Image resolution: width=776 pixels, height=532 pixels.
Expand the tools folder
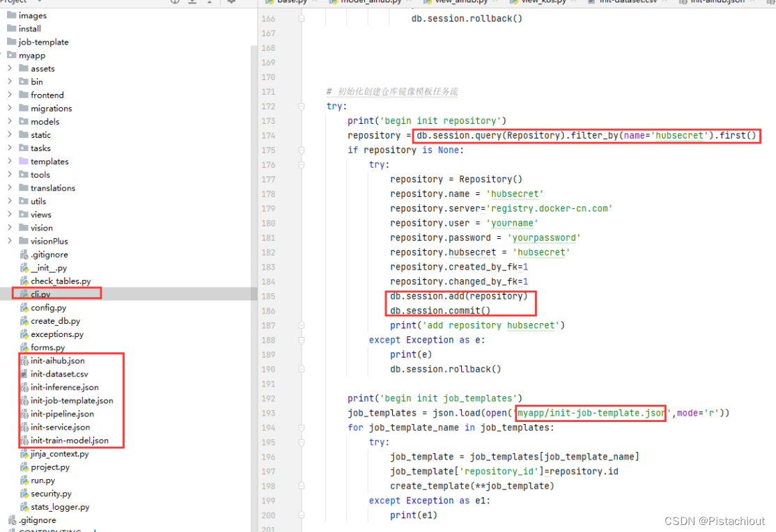click(x=10, y=174)
